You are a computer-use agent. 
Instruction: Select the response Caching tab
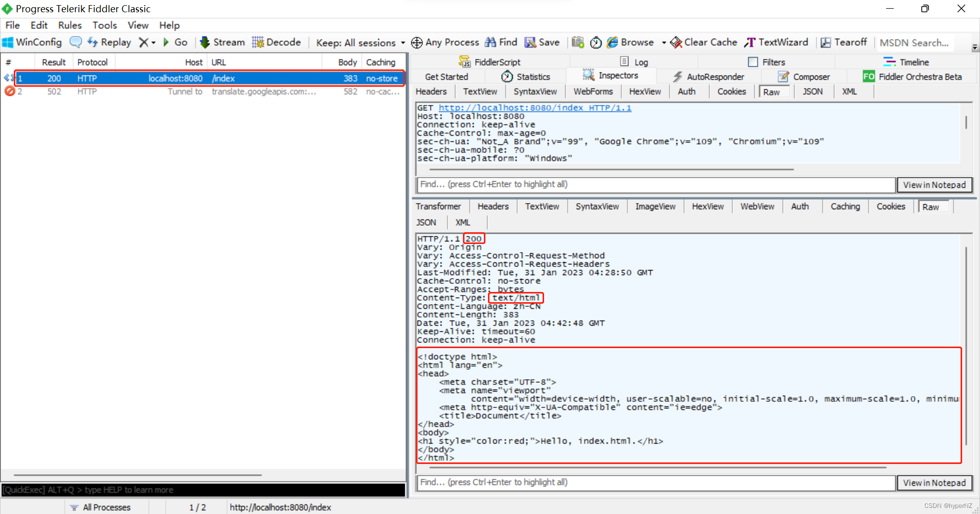click(x=845, y=206)
